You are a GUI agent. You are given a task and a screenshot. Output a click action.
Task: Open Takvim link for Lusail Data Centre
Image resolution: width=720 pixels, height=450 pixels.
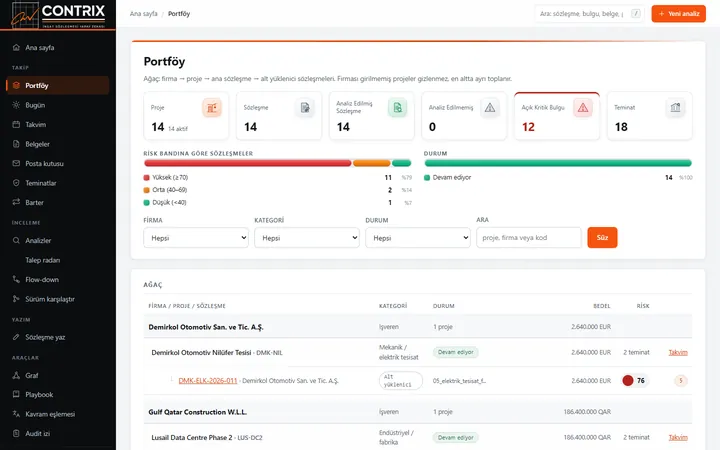[x=678, y=437]
